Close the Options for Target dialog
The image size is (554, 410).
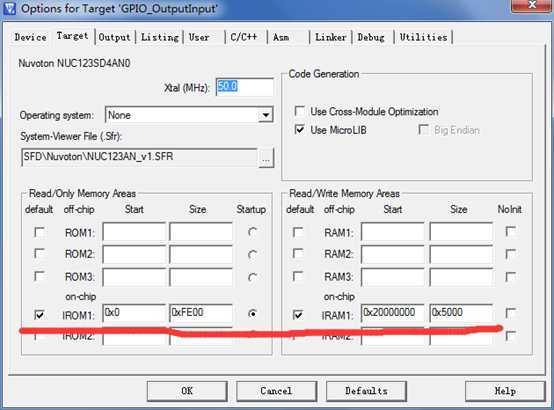[532, 5]
